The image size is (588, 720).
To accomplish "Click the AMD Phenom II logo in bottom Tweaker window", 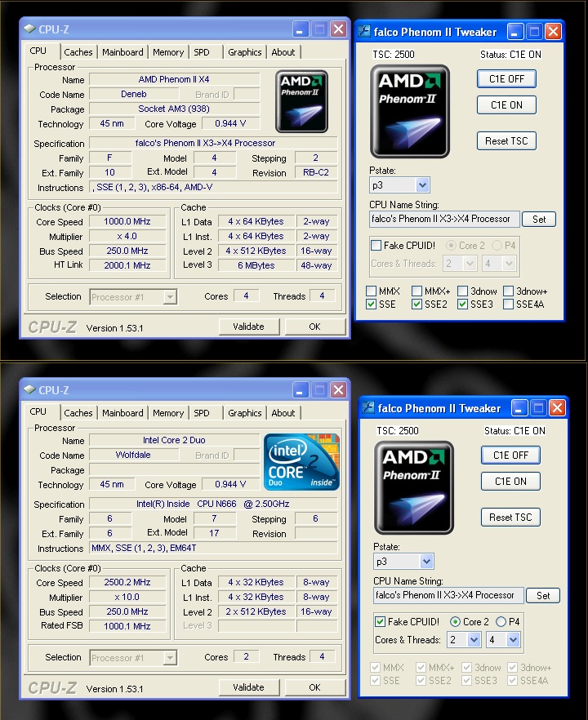I will [x=414, y=487].
